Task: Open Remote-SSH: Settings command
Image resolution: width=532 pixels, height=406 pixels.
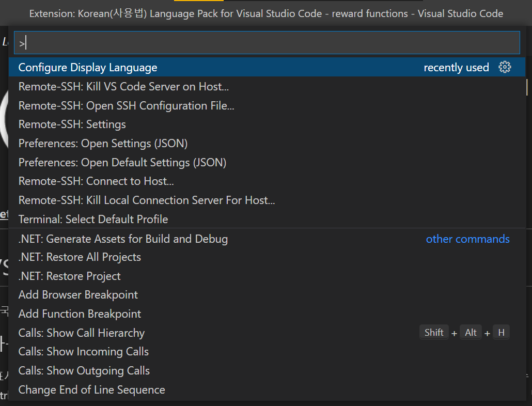Action: 267,124
